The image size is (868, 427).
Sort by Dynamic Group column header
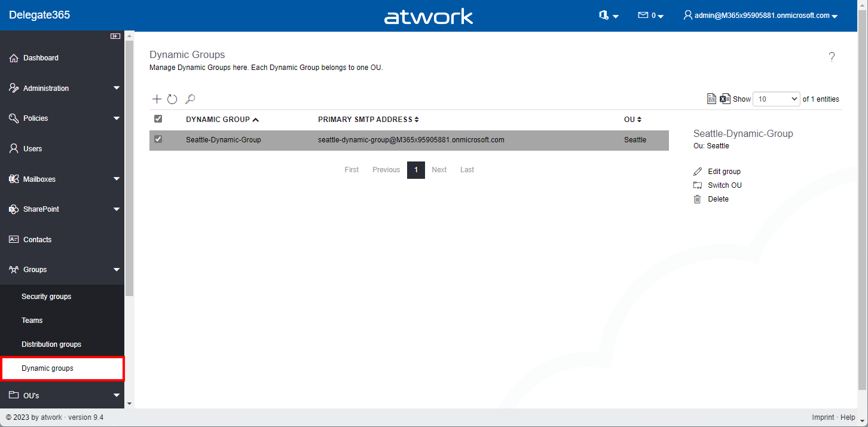coord(222,120)
